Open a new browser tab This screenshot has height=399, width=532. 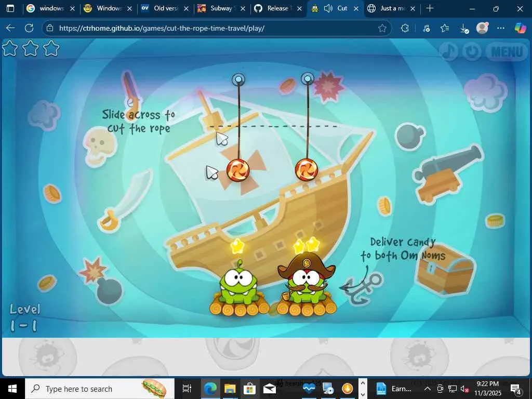click(x=430, y=8)
